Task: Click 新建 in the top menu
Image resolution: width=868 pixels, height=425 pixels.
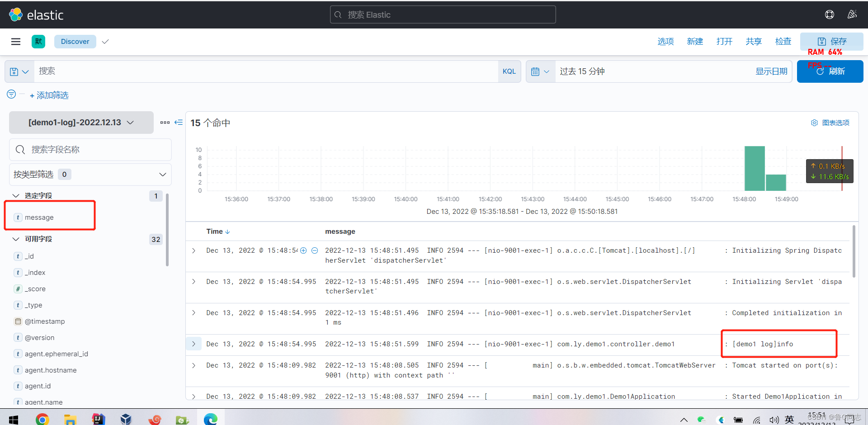Action: (x=695, y=42)
